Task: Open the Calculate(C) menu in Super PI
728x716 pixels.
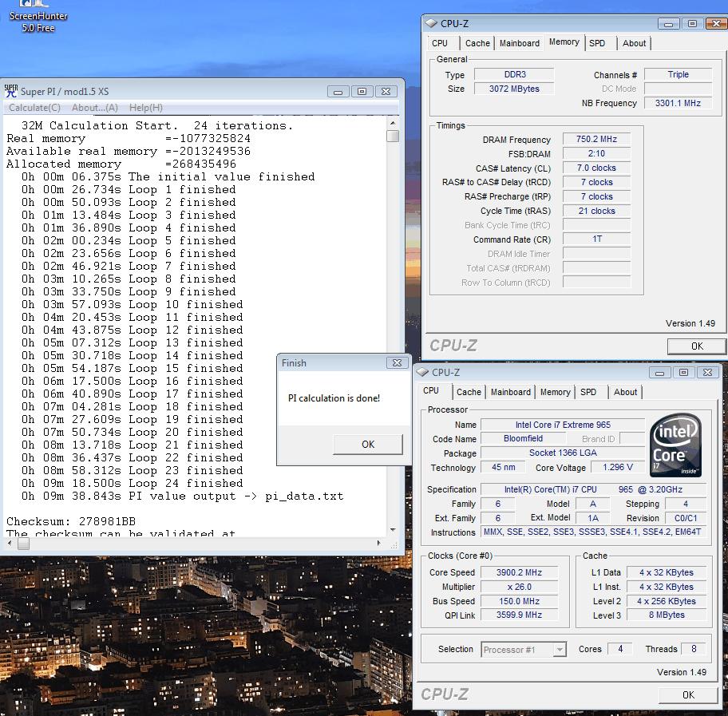Action: tap(35, 108)
